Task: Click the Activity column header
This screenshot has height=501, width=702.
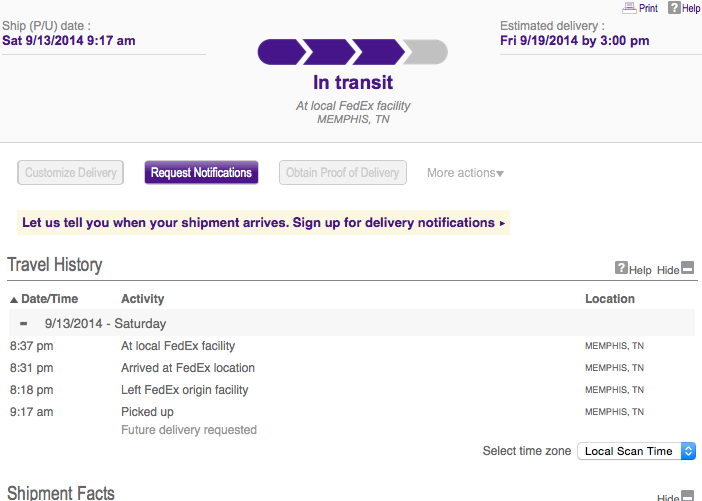Action: coord(142,299)
